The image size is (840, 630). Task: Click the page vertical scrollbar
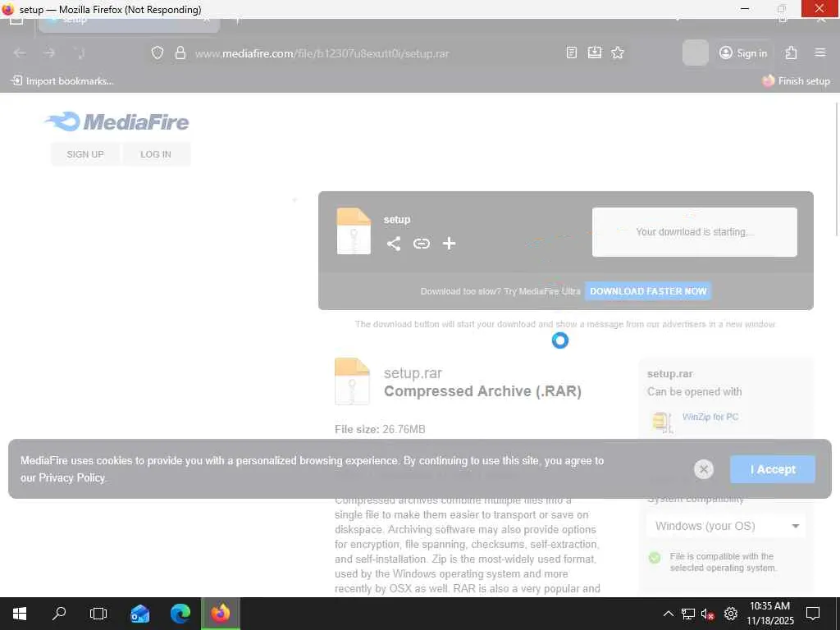(x=836, y=169)
